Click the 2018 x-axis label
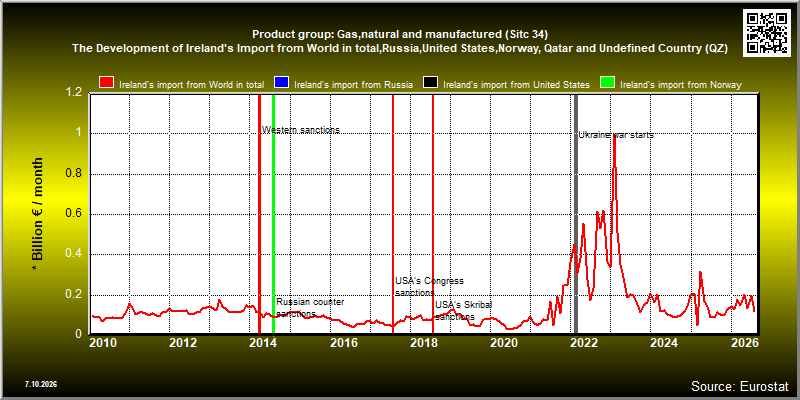This screenshot has width=800, height=400. pos(423,343)
